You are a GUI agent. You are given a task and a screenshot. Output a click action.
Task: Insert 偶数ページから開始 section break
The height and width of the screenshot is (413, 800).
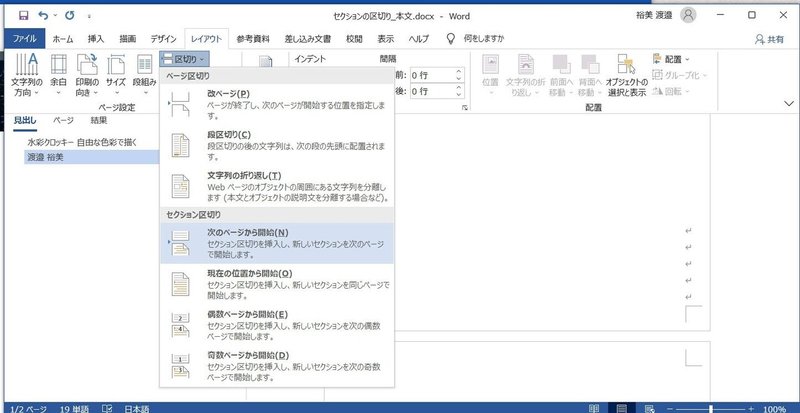(277, 325)
